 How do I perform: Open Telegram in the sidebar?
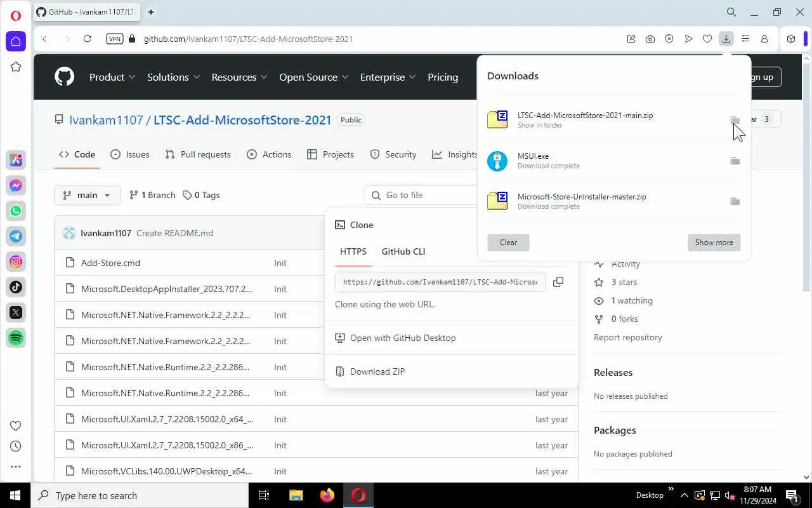tap(16, 236)
